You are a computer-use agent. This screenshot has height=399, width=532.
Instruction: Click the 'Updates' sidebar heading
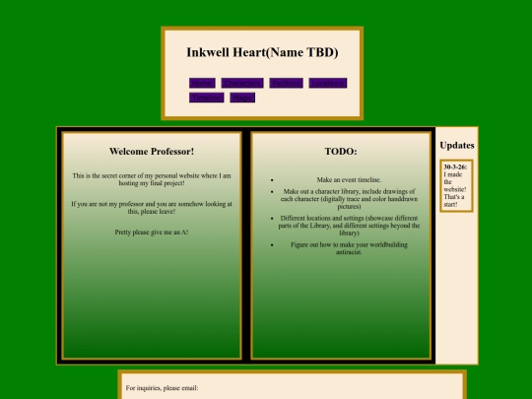pyautogui.click(x=457, y=145)
